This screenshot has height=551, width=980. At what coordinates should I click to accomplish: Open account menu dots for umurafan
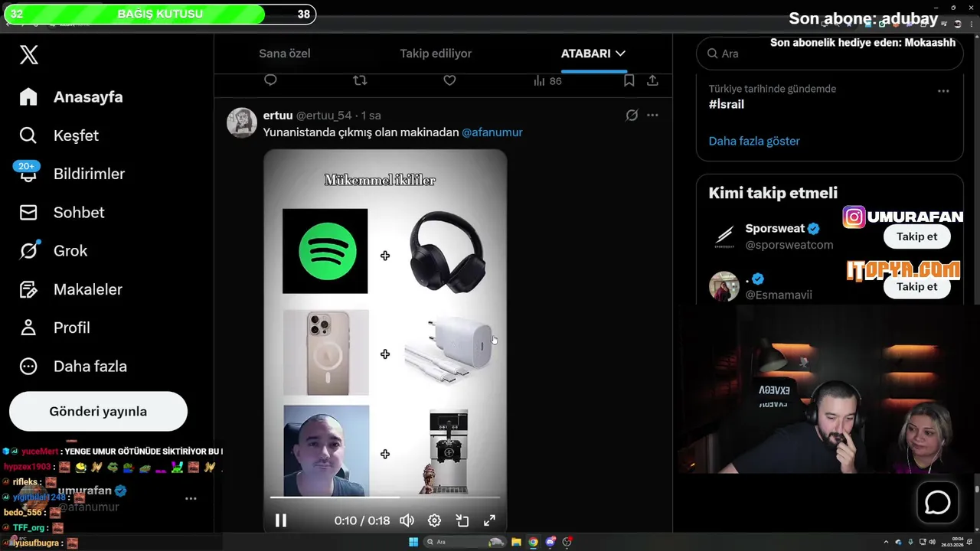click(x=191, y=498)
